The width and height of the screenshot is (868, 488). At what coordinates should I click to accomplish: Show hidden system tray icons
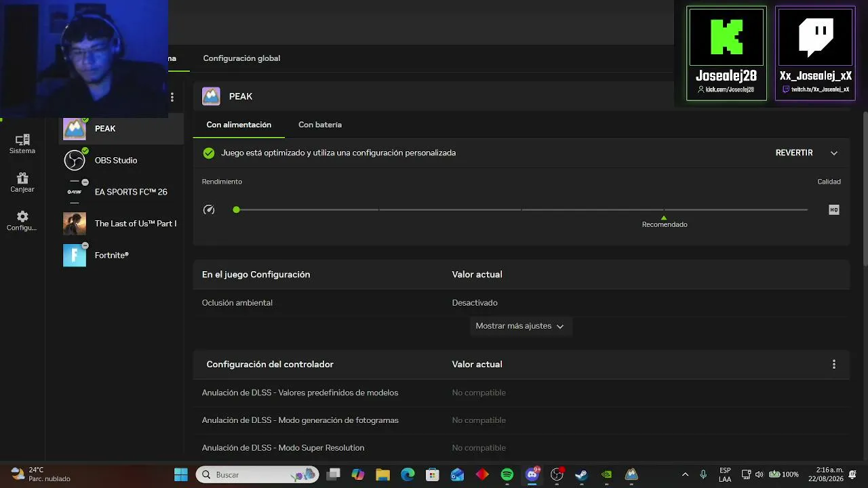[x=685, y=475]
